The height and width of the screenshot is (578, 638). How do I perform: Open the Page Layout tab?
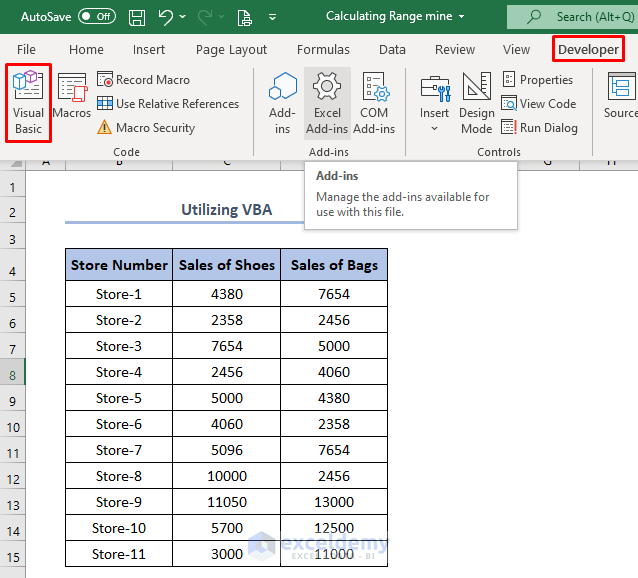pyautogui.click(x=231, y=50)
